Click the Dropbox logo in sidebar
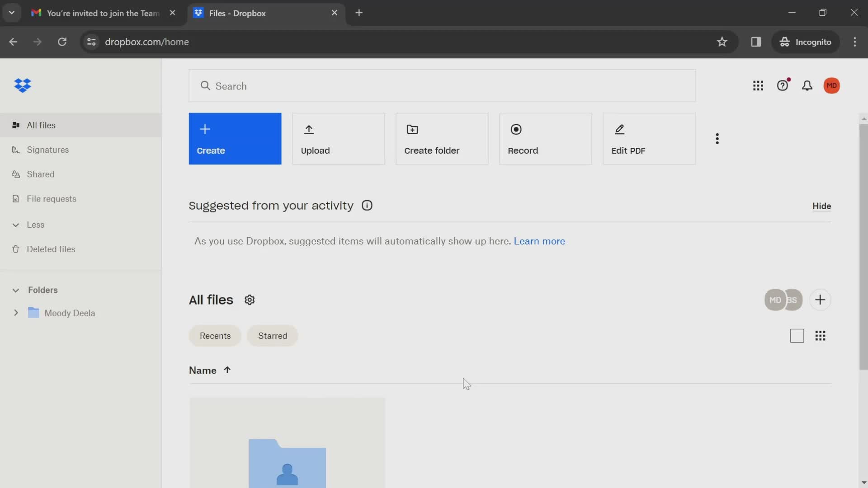Image resolution: width=868 pixels, height=488 pixels. [23, 85]
